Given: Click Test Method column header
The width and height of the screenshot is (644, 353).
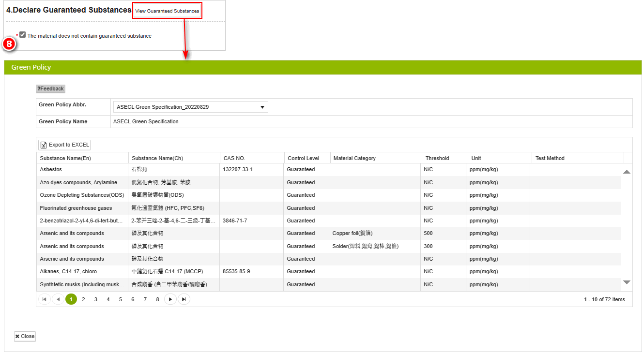Looking at the screenshot, I should (x=578, y=158).
